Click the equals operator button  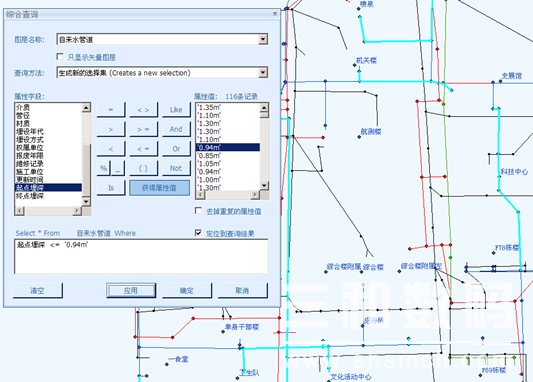pyautogui.click(x=111, y=110)
